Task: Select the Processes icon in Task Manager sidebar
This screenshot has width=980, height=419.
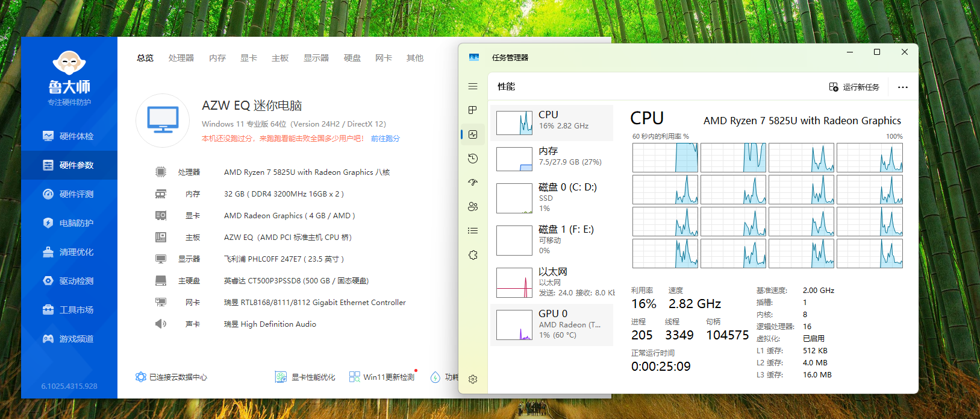Action: point(473,110)
